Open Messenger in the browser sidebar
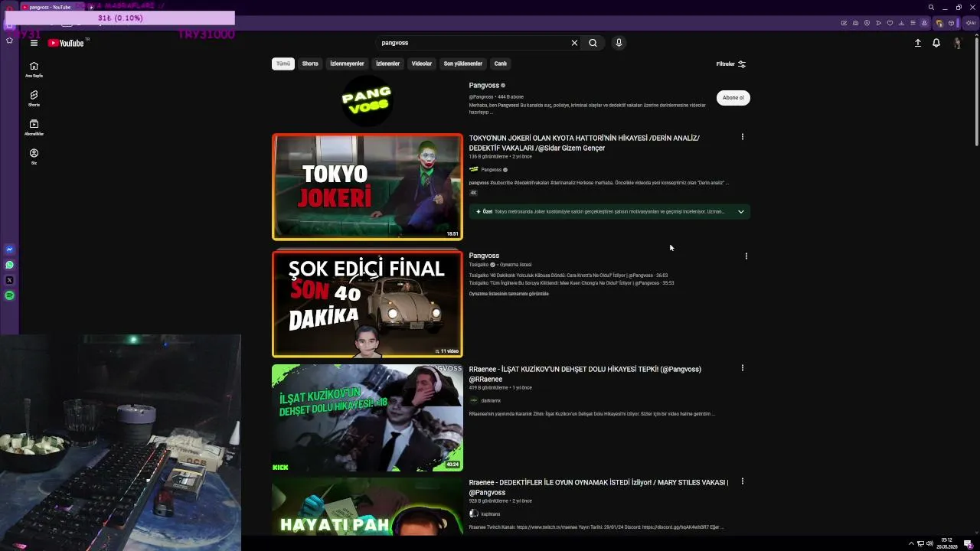The height and width of the screenshot is (551, 980). pyautogui.click(x=10, y=249)
